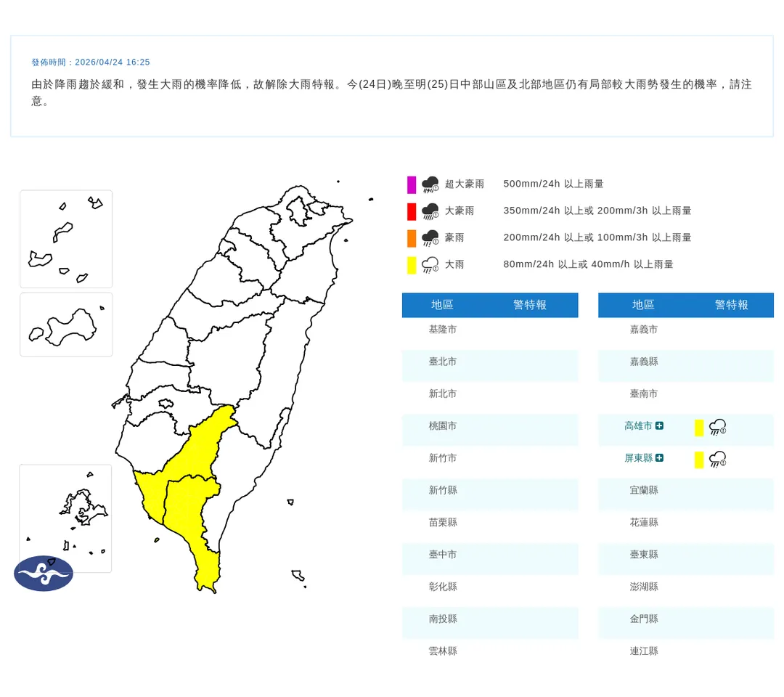
Task: Click the orange 豪雨 color swatch
Action: (412, 238)
